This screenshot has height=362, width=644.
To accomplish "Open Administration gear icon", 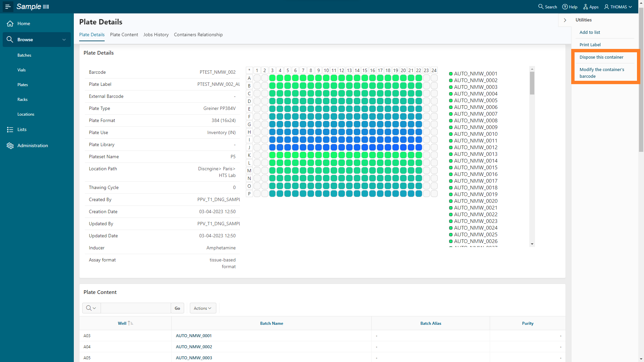I will pyautogui.click(x=10, y=146).
